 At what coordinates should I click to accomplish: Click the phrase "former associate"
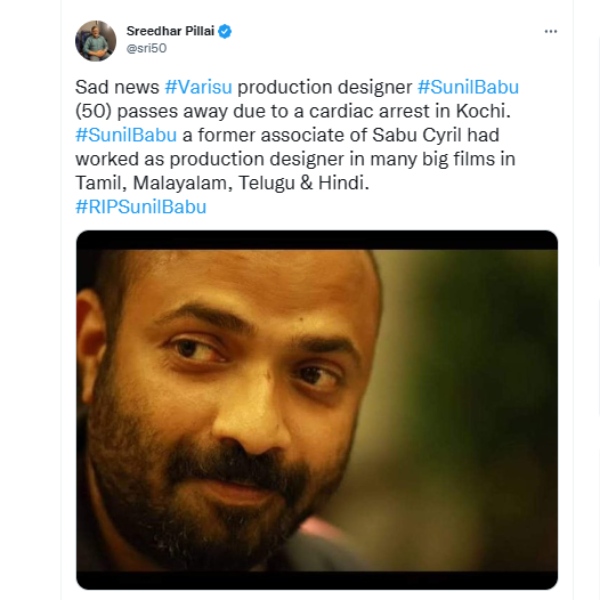[260, 135]
